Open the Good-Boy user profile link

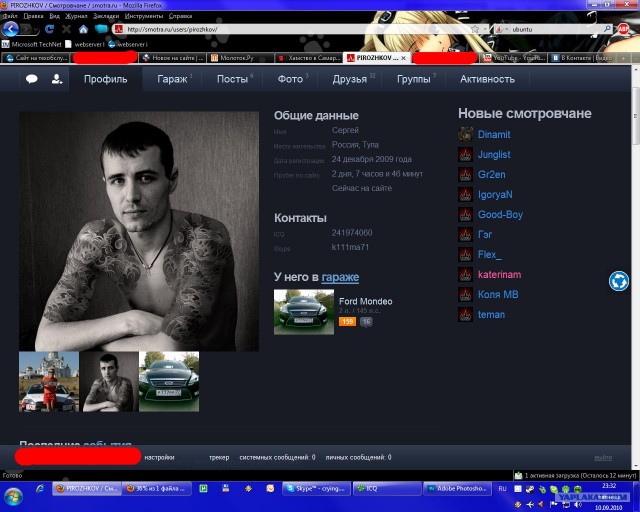(500, 214)
